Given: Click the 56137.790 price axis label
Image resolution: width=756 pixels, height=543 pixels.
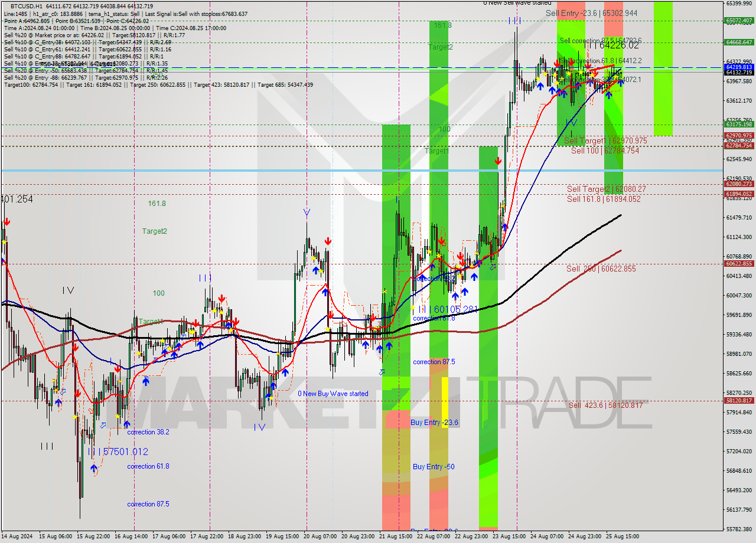Looking at the screenshot, I should [x=739, y=509].
